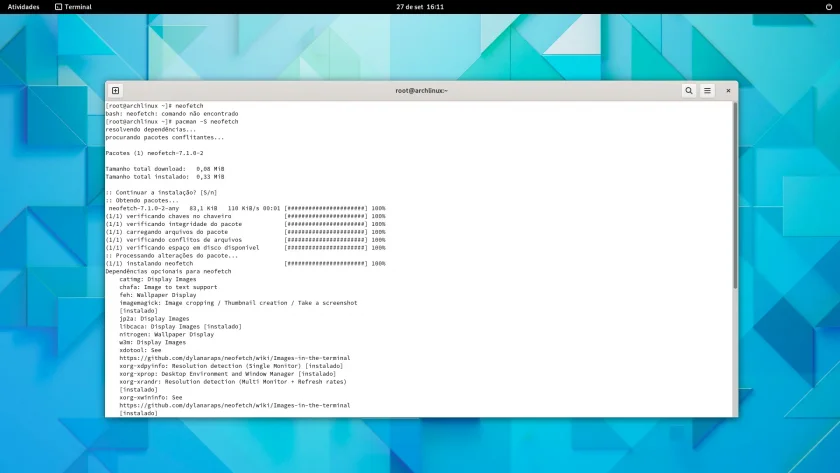Click the 'xorg-xprop: Desktop Environment' line

(x=228, y=374)
